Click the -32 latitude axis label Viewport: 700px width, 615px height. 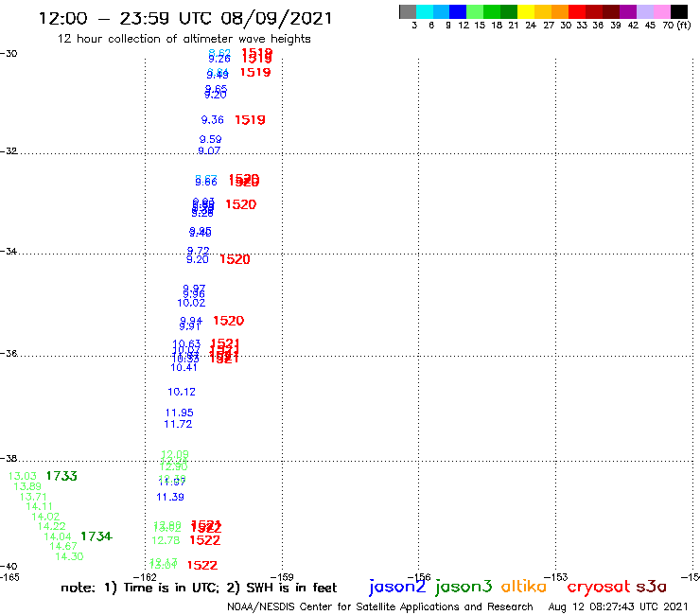click(9, 151)
